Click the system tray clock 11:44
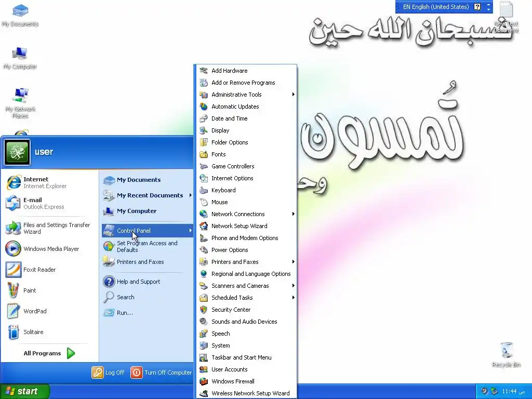Image resolution: width=532 pixels, height=399 pixels. point(513,392)
